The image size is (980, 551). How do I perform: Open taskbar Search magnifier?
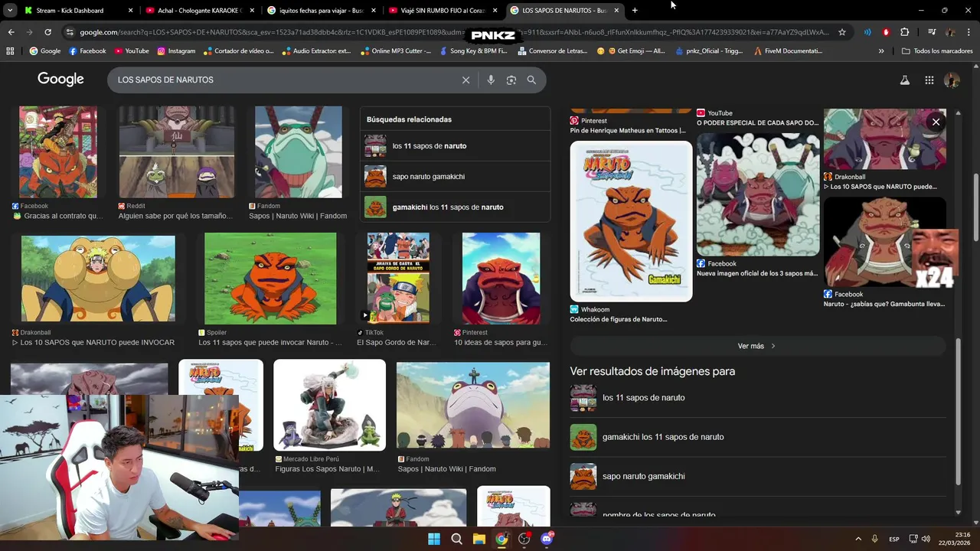(456, 539)
